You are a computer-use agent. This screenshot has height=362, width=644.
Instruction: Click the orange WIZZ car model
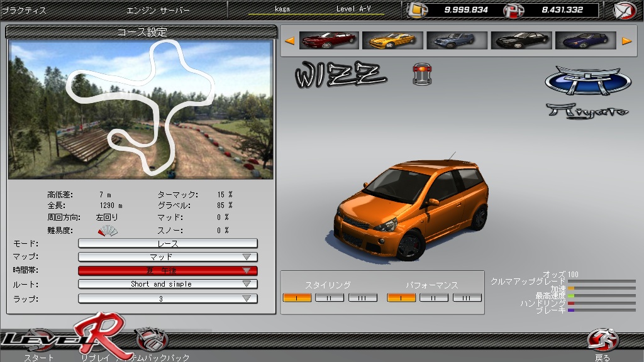coord(412,209)
